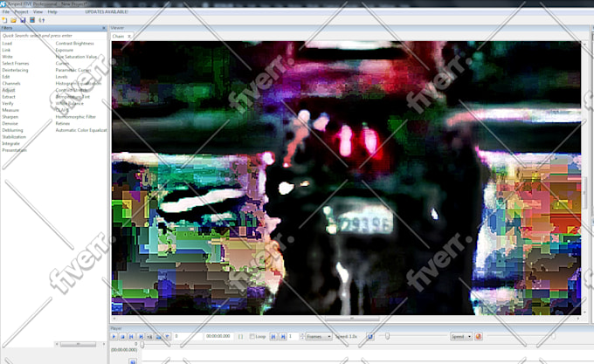The image size is (594, 364).
Task: Open a project using the folder icon
Action: tap(13, 20)
